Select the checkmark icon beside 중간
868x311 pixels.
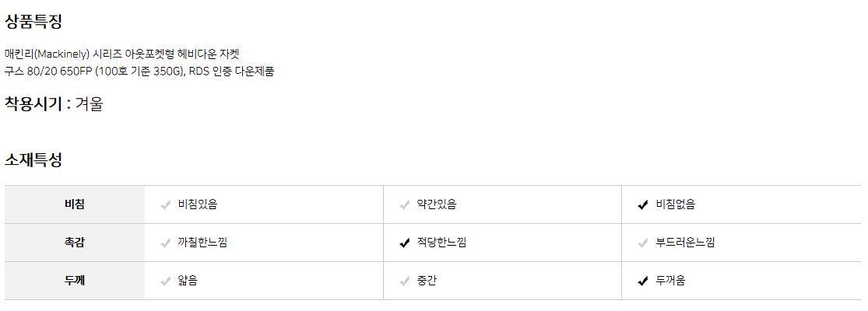404,281
